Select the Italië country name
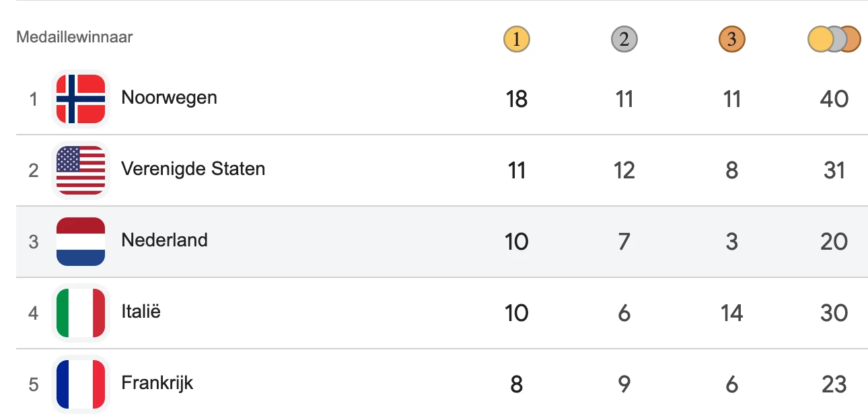 tap(141, 312)
